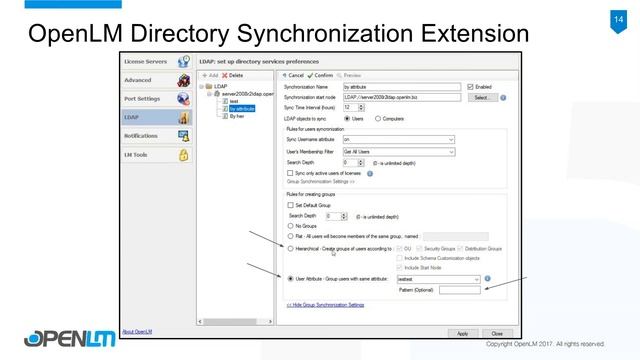Click the Apply button
Viewport: 640px width, 360px height.
point(462,333)
